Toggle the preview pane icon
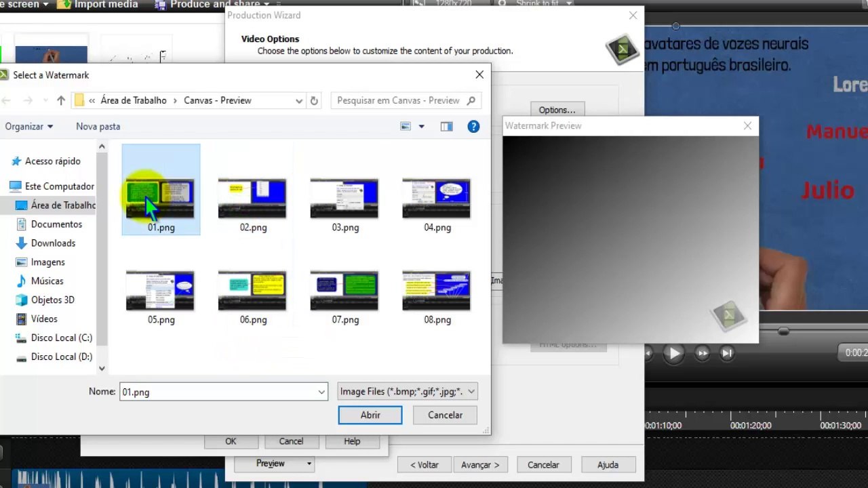This screenshot has width=868, height=488. tap(446, 127)
